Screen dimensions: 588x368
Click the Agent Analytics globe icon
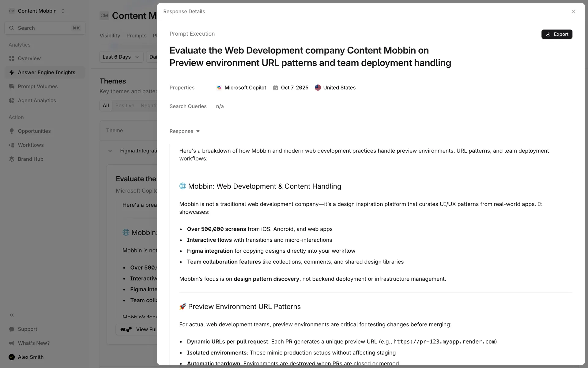click(12, 101)
